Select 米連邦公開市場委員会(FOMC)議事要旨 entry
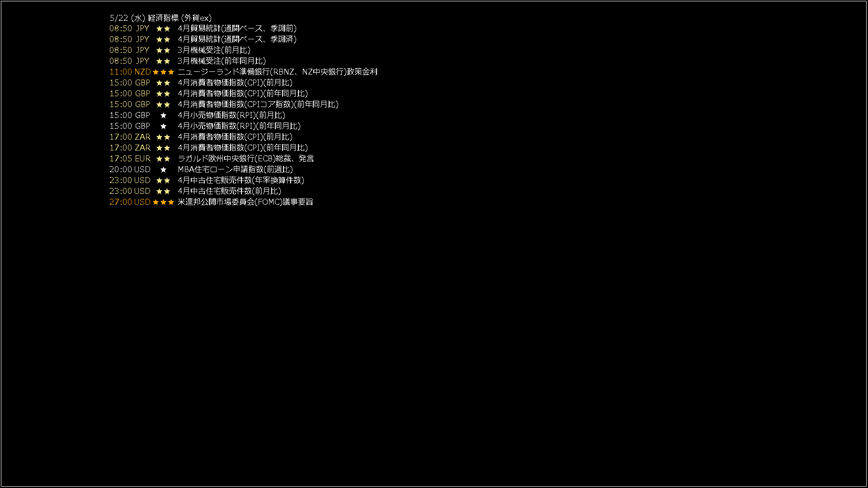This screenshot has height=488, width=868. [245, 202]
